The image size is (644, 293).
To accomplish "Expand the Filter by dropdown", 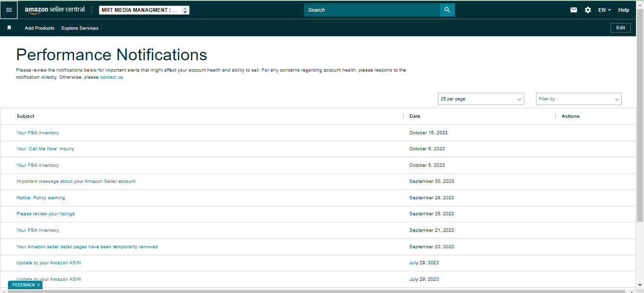I will [x=579, y=99].
